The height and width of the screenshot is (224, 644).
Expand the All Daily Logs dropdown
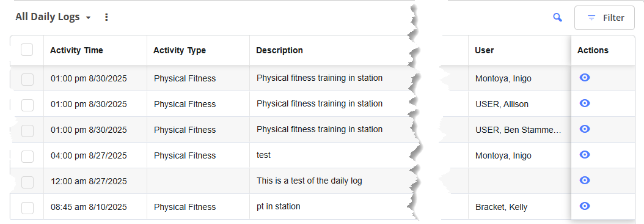(53, 17)
